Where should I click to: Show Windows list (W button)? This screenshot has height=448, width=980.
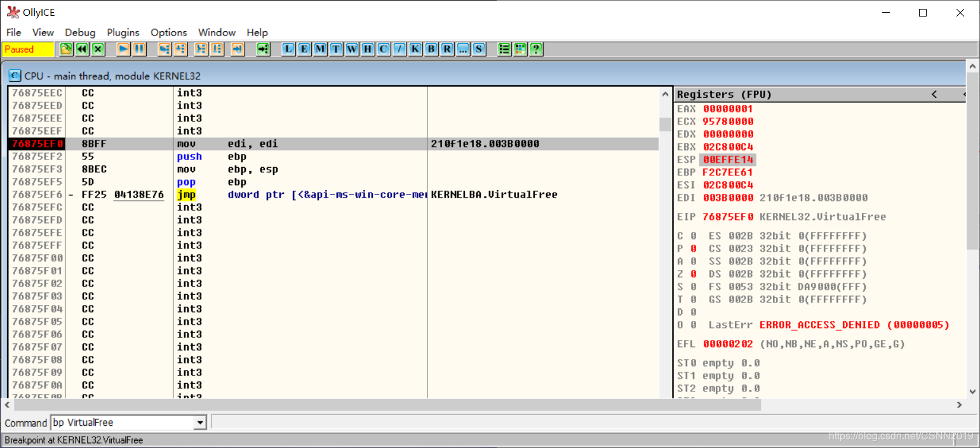click(352, 49)
